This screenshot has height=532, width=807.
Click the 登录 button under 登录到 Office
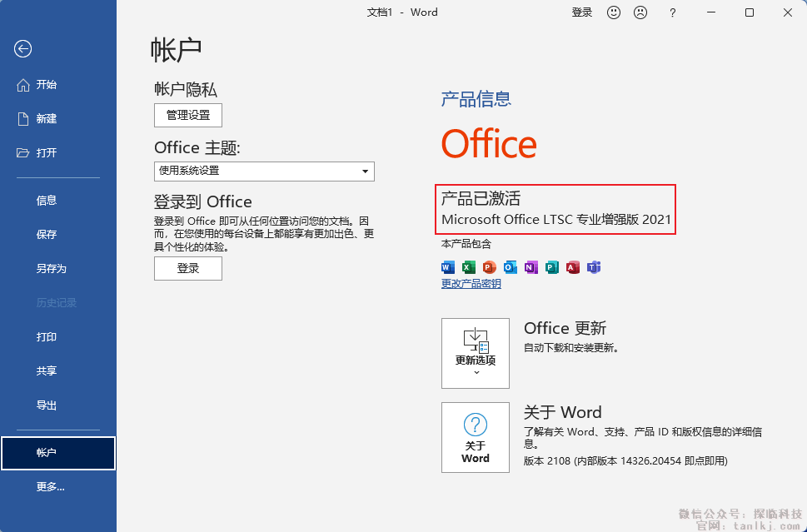(188, 269)
